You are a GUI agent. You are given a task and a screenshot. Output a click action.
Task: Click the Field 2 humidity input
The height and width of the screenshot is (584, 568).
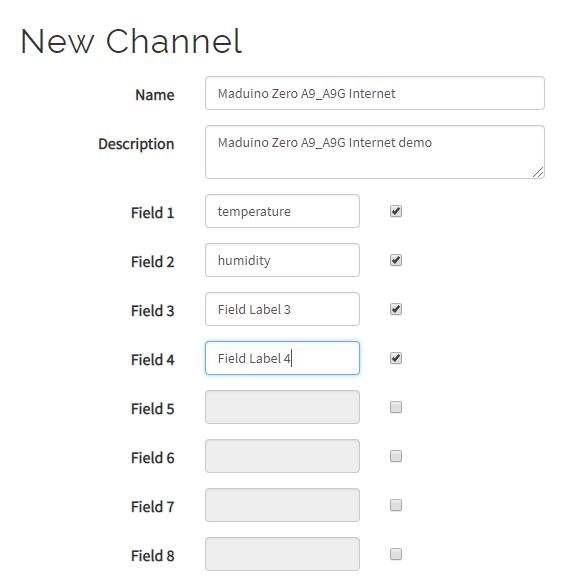pos(282,260)
